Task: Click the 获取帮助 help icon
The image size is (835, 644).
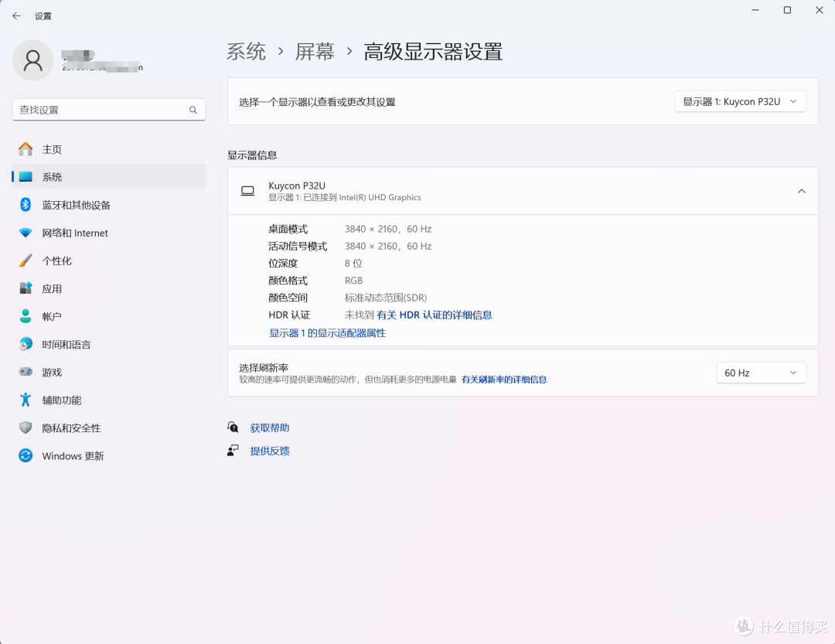Action: coord(233,428)
